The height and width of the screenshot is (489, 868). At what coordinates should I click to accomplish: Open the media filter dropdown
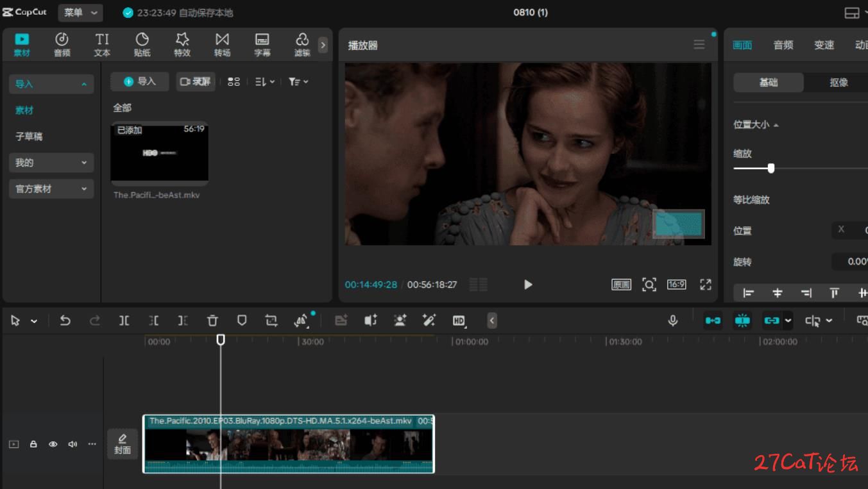tap(298, 81)
